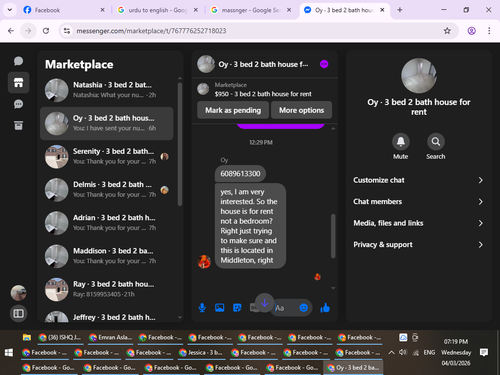Screen dimensions: 500x375
Task: Open the Chrome profile icon
Action: click(x=472, y=31)
